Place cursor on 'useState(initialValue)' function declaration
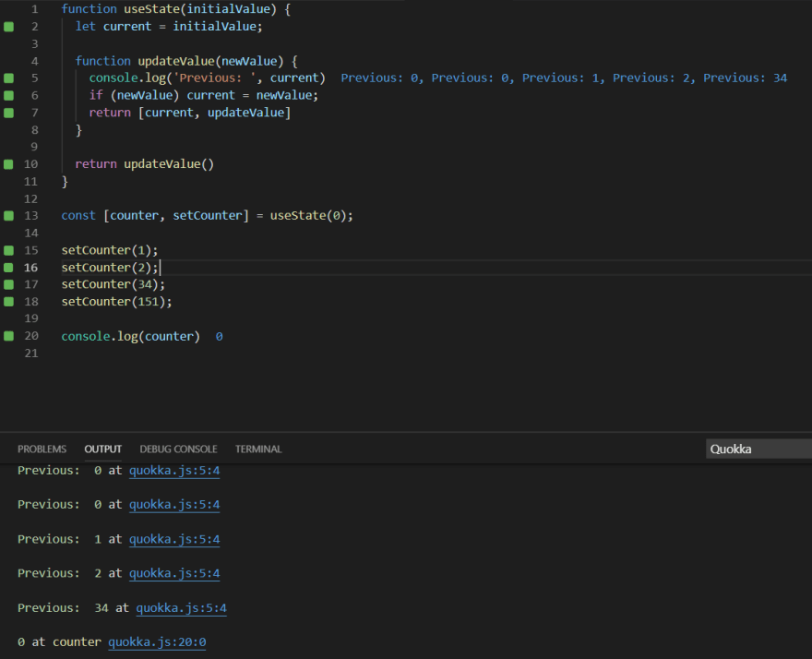812x659 pixels. click(x=176, y=9)
